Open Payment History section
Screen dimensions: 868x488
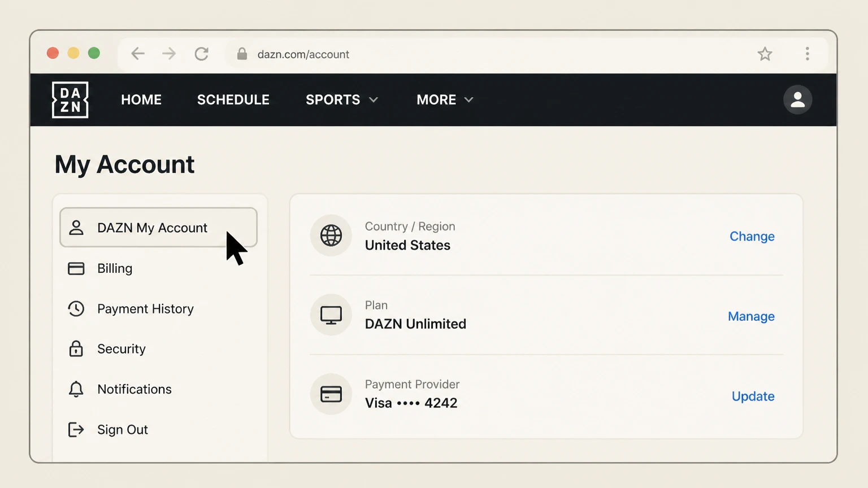pos(145,308)
